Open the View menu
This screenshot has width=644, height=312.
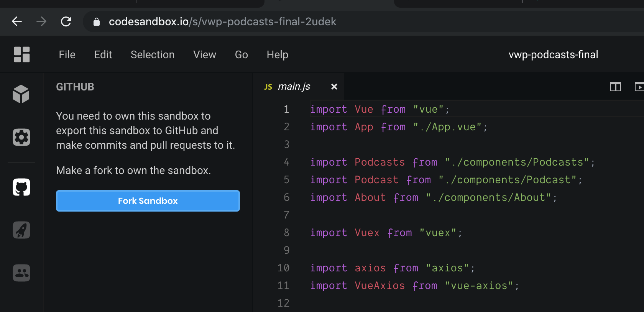click(205, 54)
